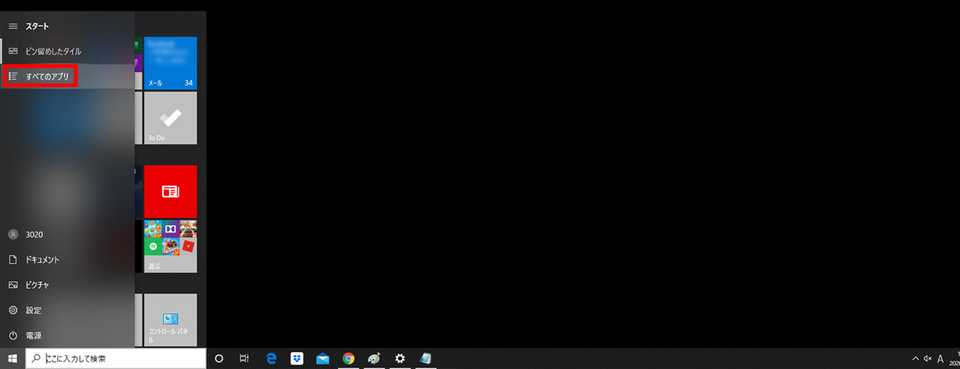Open Task View on the taskbar
The image size is (960, 369).
(244, 359)
